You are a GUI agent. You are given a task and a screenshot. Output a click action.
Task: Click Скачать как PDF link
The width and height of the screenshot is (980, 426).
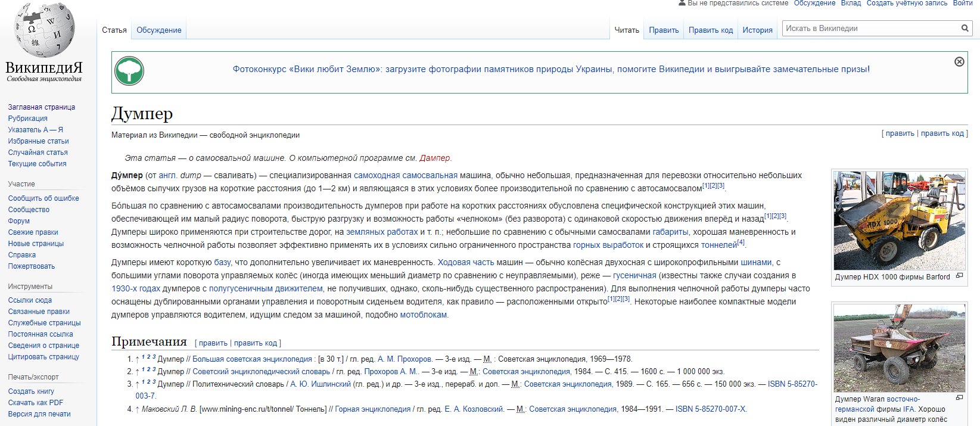pyautogui.click(x=35, y=403)
